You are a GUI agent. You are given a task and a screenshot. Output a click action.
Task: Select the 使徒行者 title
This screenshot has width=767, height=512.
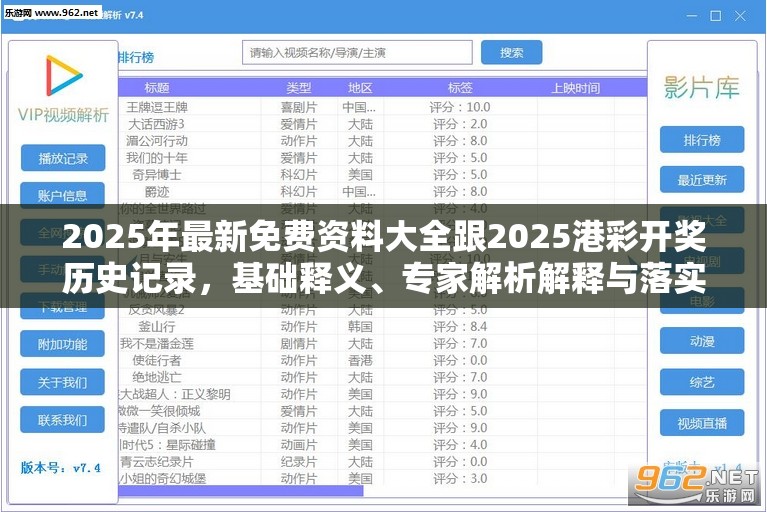[x=157, y=360]
